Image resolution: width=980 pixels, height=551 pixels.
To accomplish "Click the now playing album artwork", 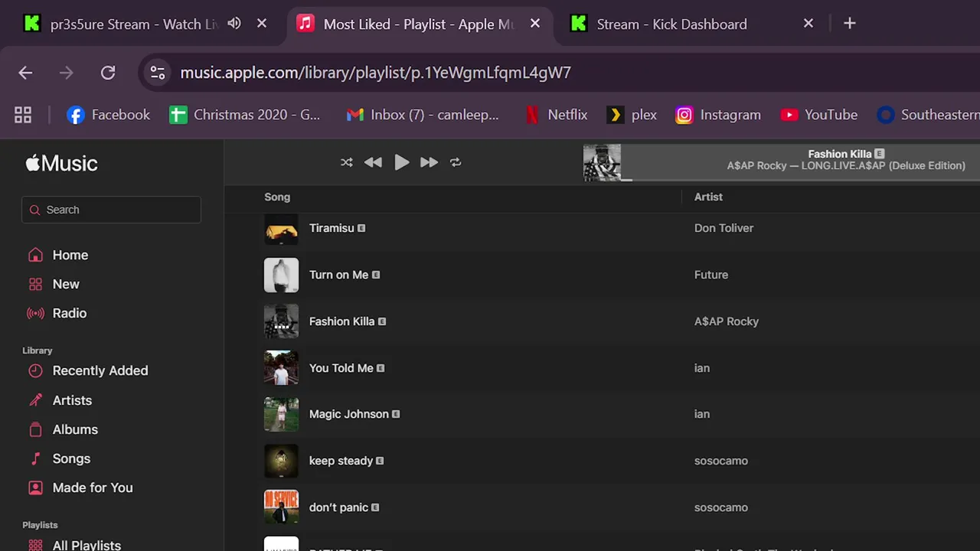I will point(602,162).
